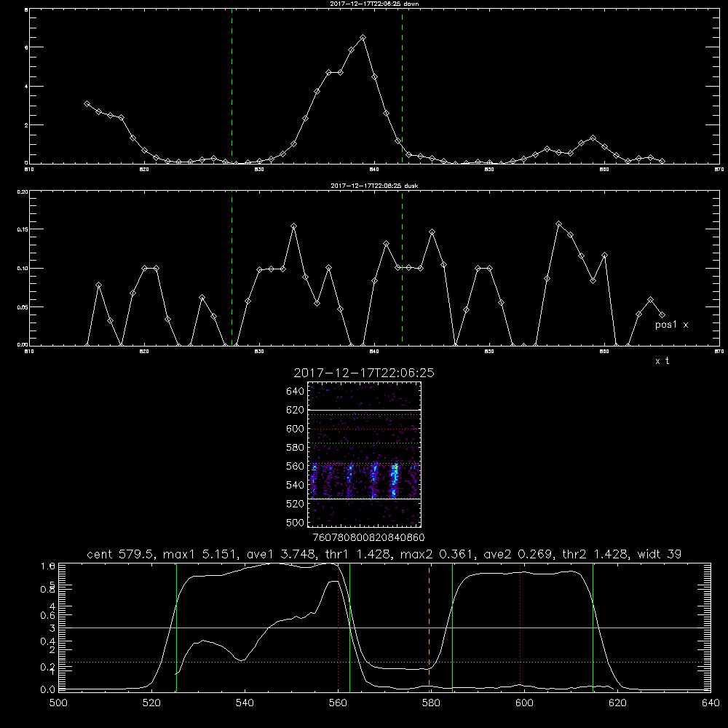Screen dimensions: 728x728
Task: Click the spectrogram image thumbnail
Action: tap(365, 454)
